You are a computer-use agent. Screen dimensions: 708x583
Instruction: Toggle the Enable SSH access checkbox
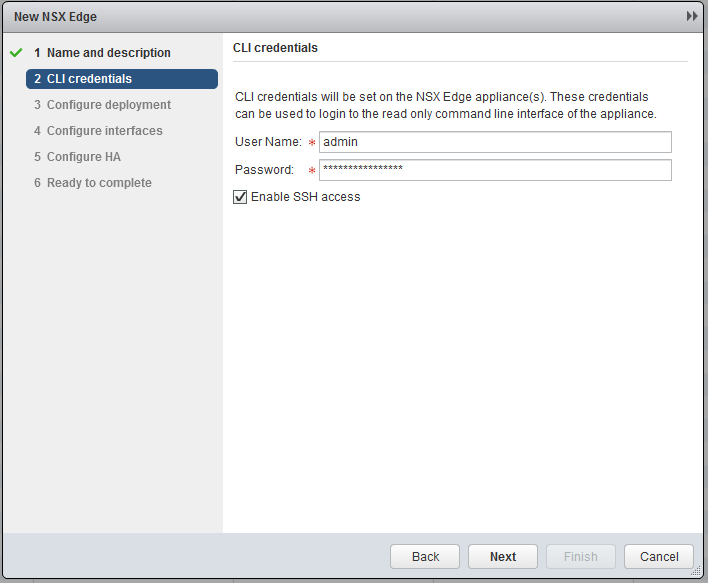(240, 197)
